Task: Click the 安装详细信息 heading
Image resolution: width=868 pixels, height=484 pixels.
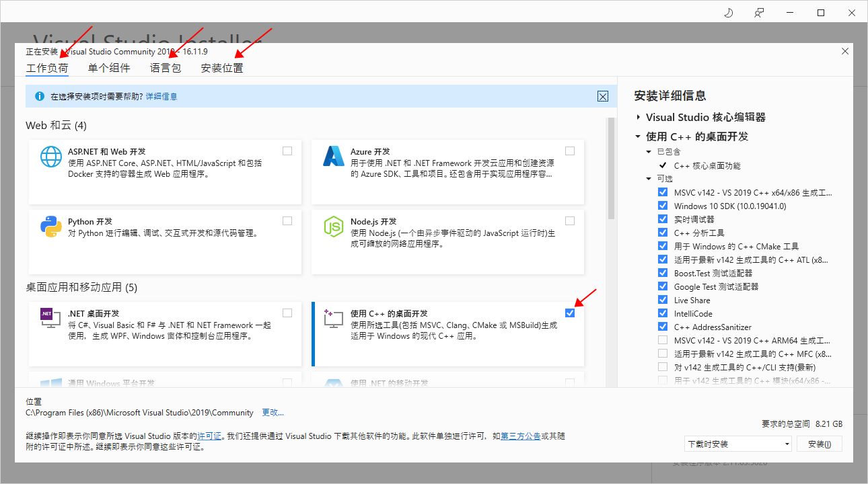Action: [670, 95]
